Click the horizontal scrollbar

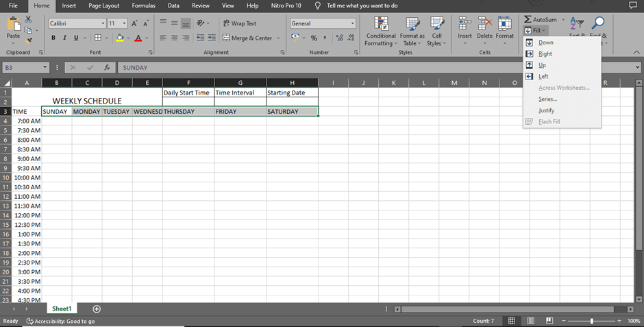tap(508, 309)
